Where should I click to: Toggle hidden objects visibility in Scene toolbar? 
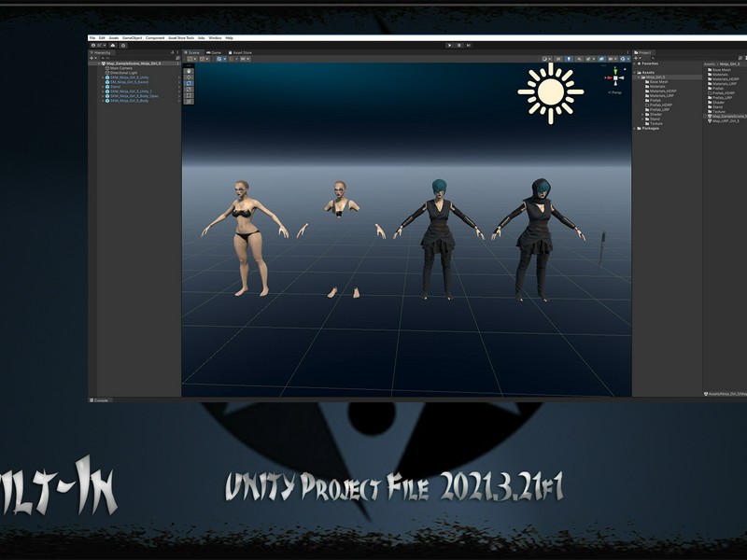click(602, 59)
